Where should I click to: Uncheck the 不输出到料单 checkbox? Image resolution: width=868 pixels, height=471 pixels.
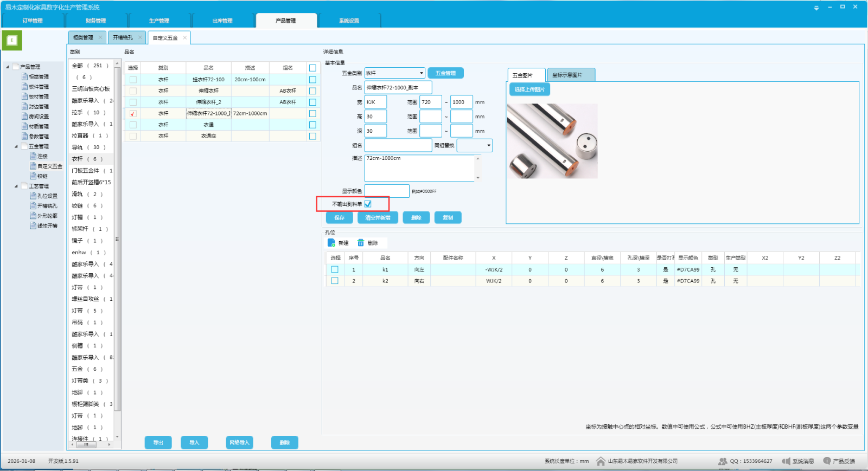(368, 204)
